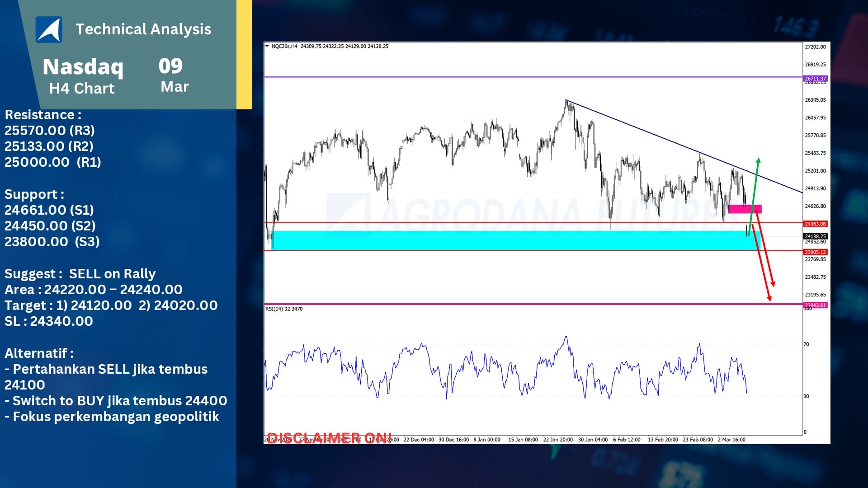868x488 pixels.
Task: Click the 'Nasdaq' heading text
Action: 83,67
